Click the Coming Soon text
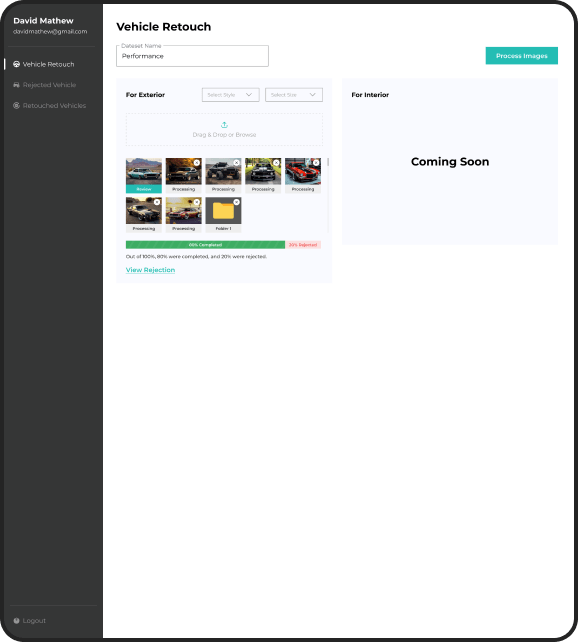 point(450,162)
